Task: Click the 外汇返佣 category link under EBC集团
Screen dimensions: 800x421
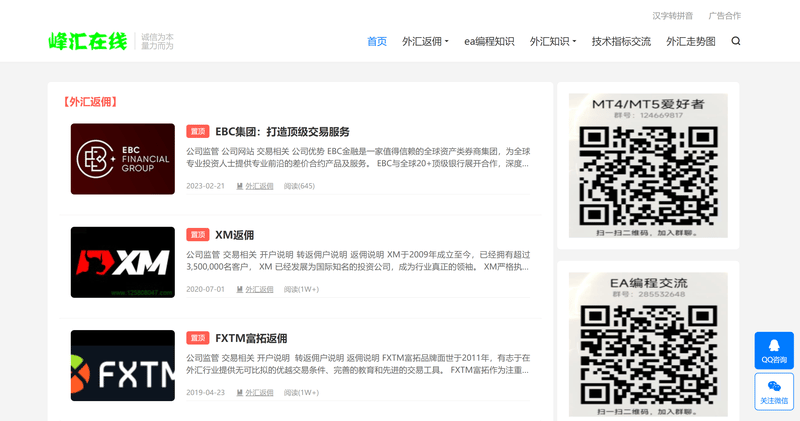Action: click(259, 186)
